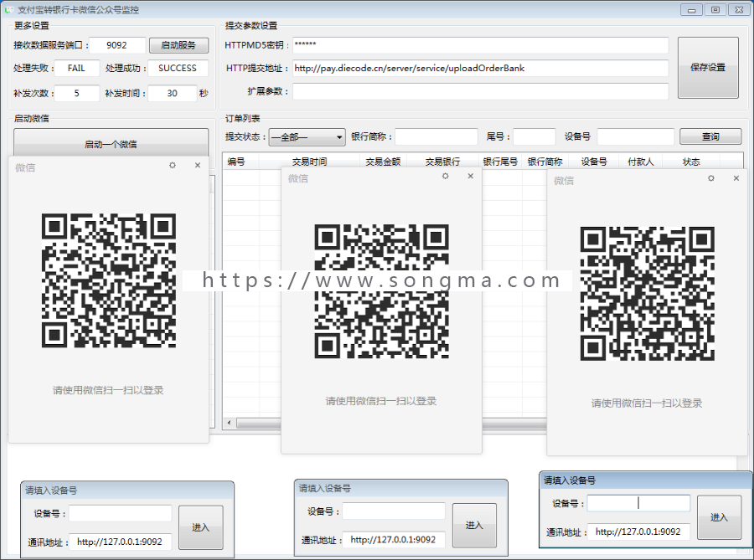The height and width of the screenshot is (560, 754).
Task: Focus the 补发时间 field showing 30
Action: click(172, 93)
